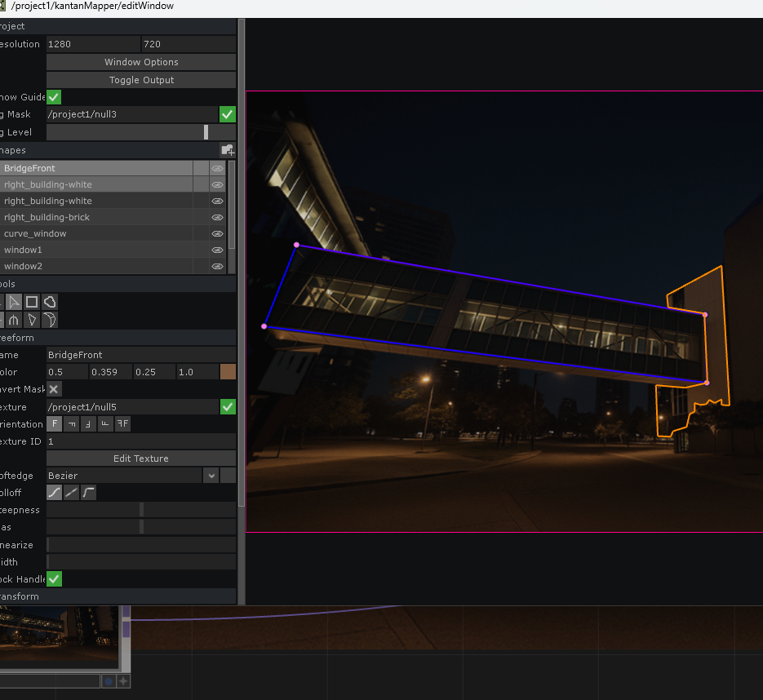
Task: Pick the freeform polygon tool
Action: coord(49,302)
